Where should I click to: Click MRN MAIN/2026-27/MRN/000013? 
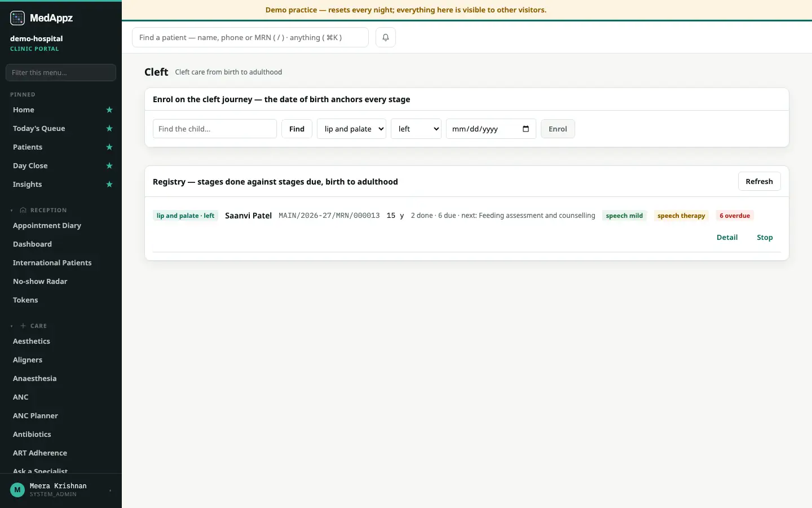click(329, 216)
